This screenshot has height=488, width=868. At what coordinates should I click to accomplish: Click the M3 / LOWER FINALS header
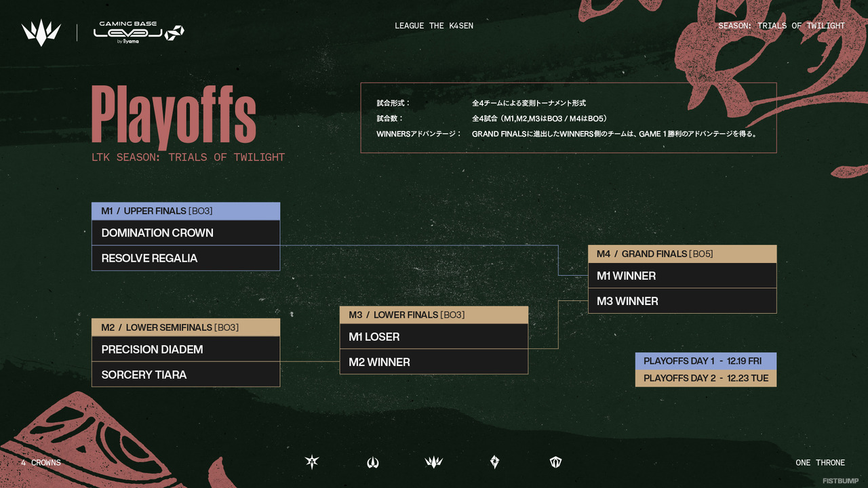(433, 315)
